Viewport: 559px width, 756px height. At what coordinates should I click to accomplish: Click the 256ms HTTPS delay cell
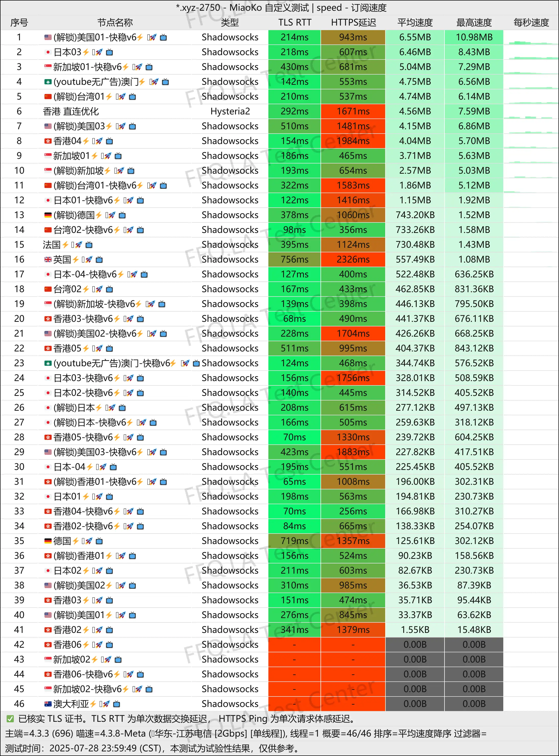[x=353, y=512]
